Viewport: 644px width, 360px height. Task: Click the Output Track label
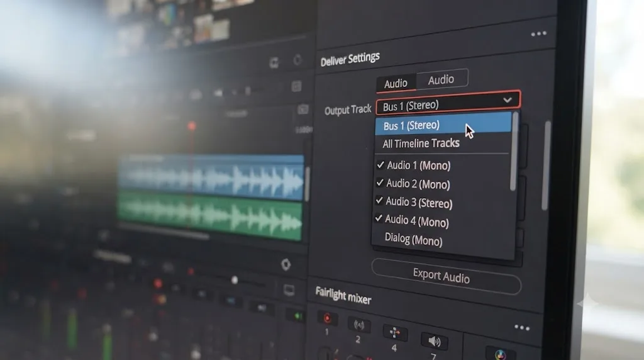[x=347, y=110]
